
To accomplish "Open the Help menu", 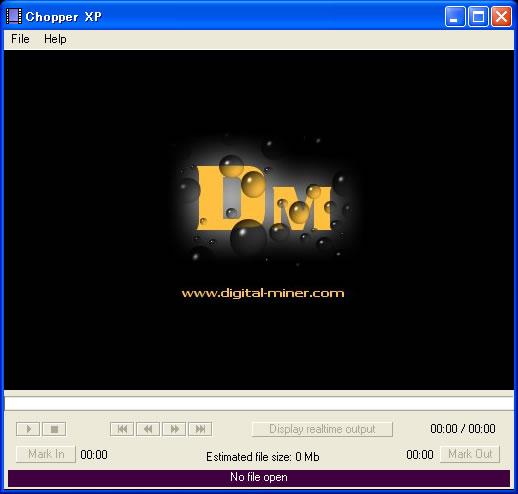I will (55, 39).
